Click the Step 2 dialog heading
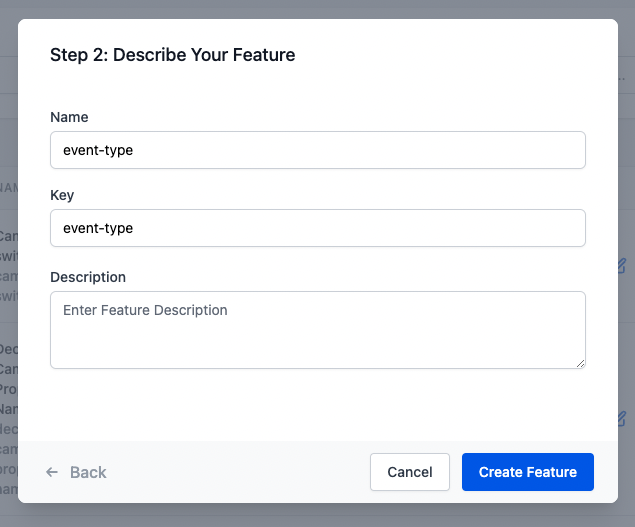 point(172,55)
